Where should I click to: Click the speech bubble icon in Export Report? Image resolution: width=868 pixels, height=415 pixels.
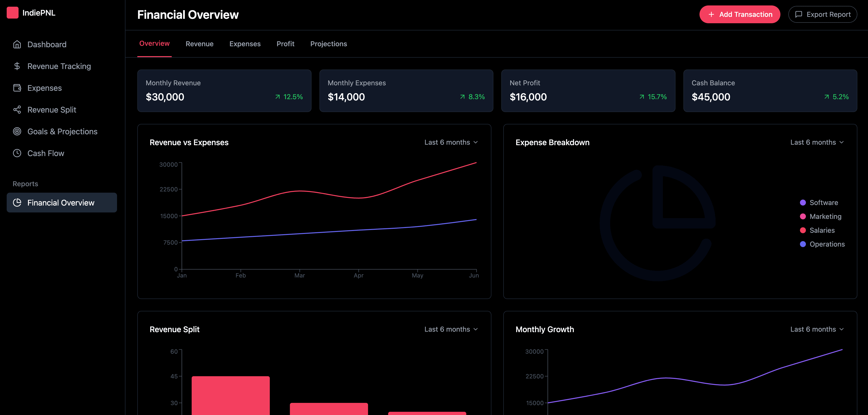tap(798, 15)
